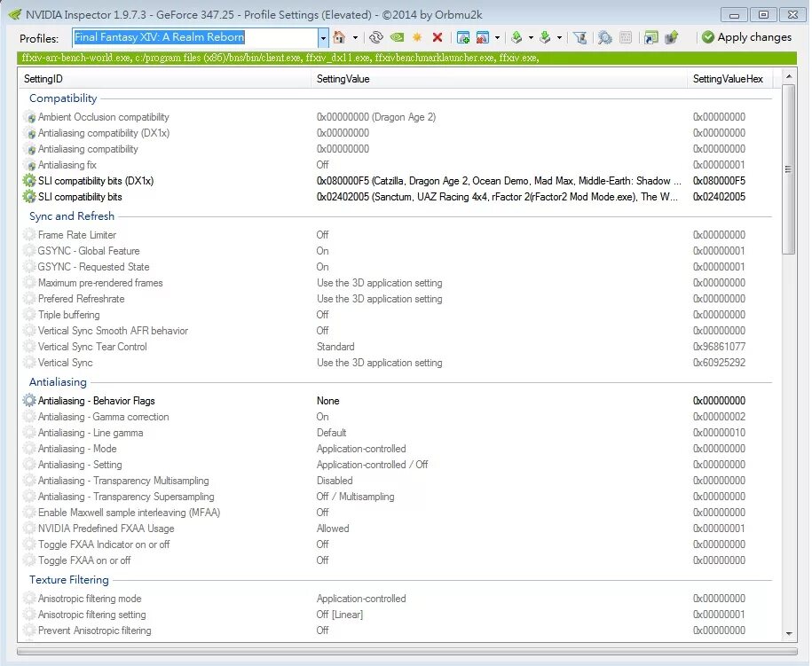This screenshot has width=812, height=666.
Task: Select Maximum pre-rendered frames row
Action: pos(396,283)
